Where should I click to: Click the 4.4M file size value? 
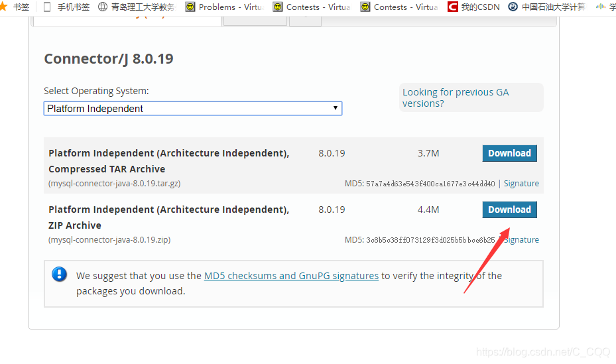point(428,210)
